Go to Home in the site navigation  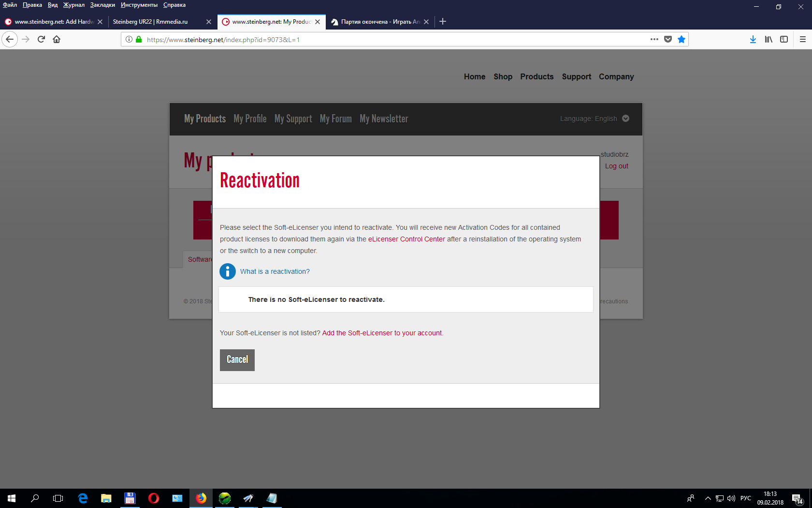coord(475,76)
